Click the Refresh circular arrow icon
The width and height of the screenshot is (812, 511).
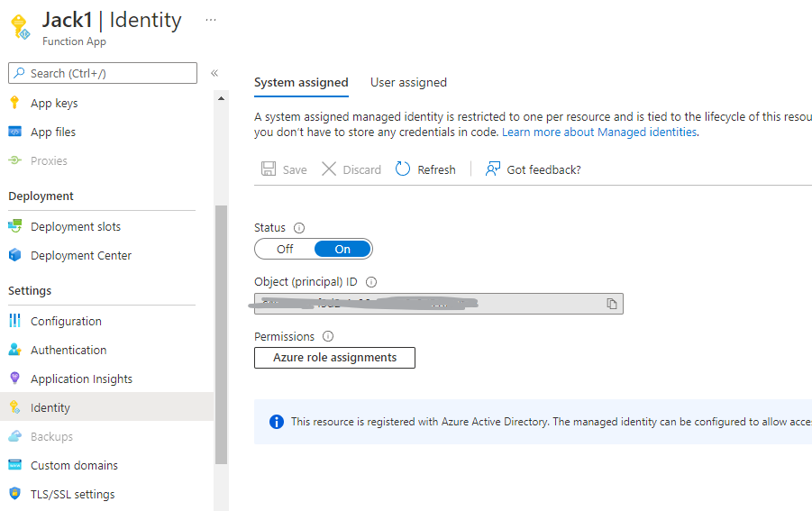click(x=402, y=169)
